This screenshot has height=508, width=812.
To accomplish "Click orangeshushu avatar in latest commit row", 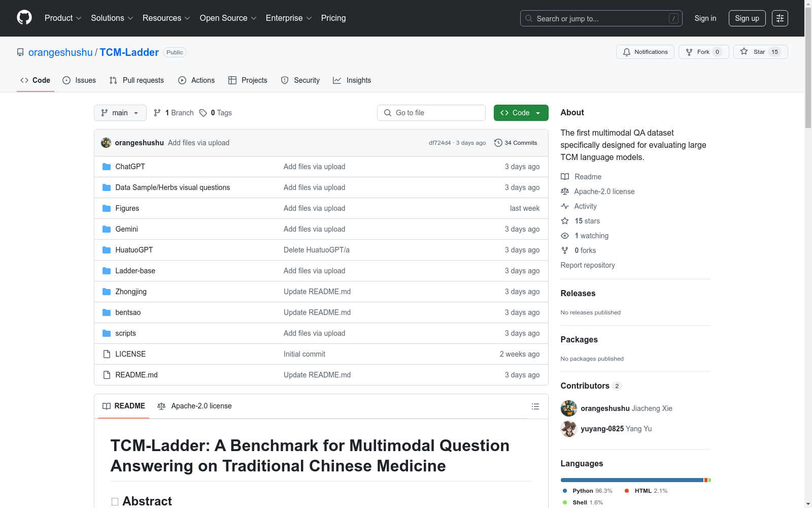I will pyautogui.click(x=106, y=143).
